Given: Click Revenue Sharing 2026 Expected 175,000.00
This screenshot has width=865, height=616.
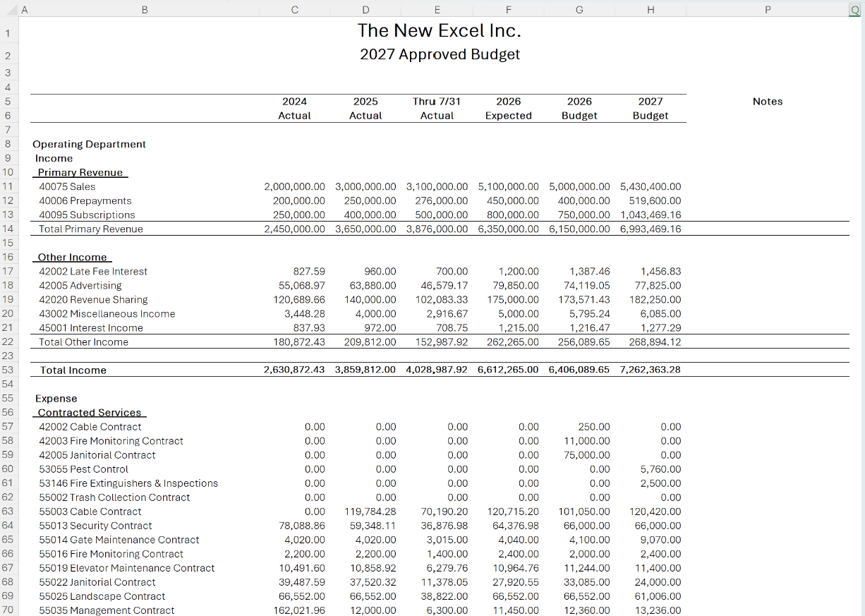Looking at the screenshot, I should click(x=513, y=299).
